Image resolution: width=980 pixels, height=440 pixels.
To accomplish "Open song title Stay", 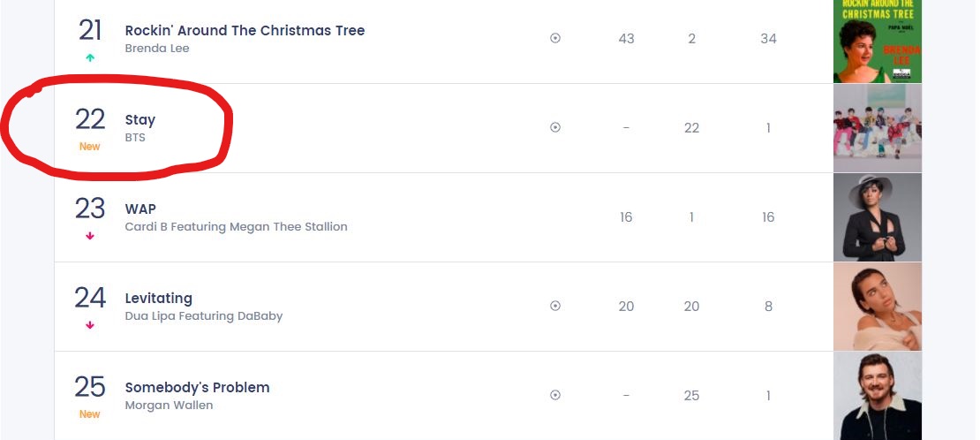I will 140,119.
